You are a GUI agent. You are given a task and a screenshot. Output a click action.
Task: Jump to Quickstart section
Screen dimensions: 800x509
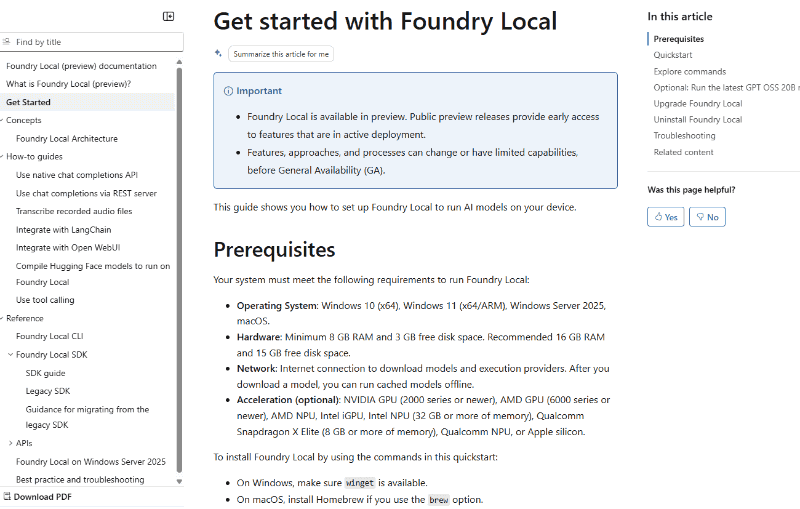click(673, 55)
